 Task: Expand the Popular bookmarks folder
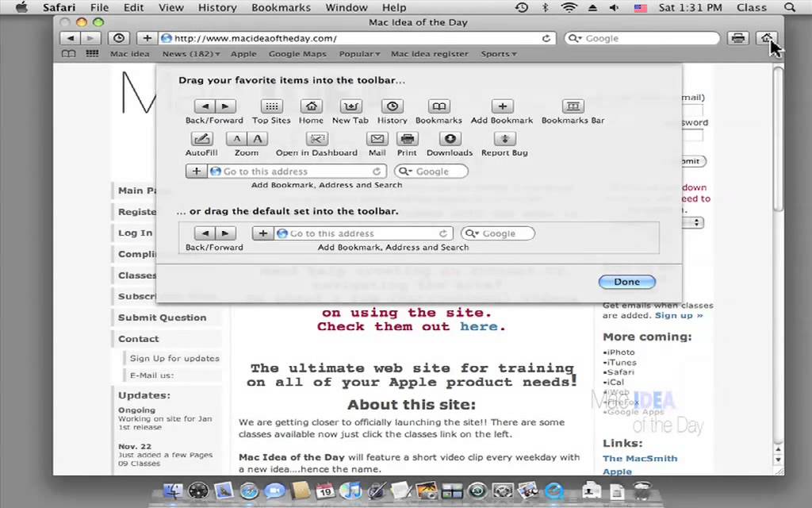pyautogui.click(x=359, y=54)
